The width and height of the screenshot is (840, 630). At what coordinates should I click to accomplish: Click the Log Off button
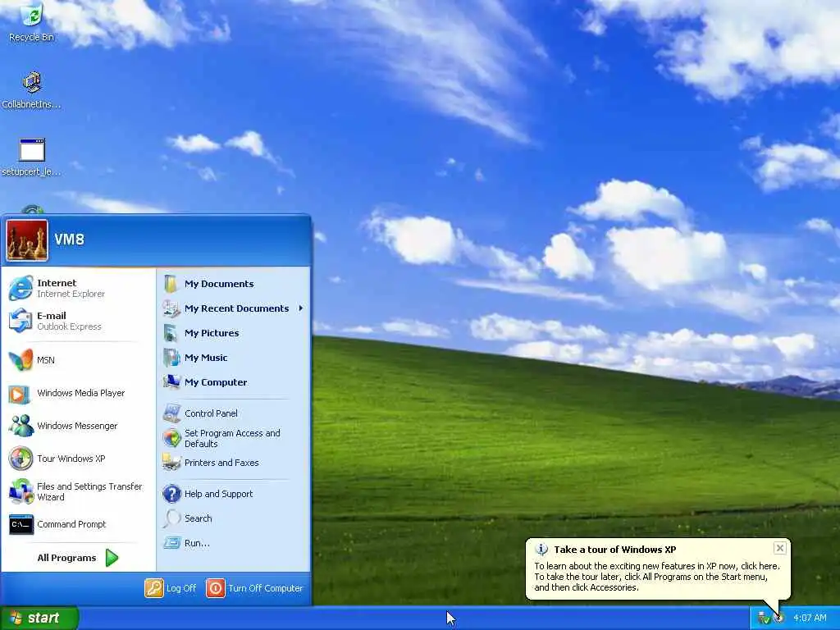(171, 588)
